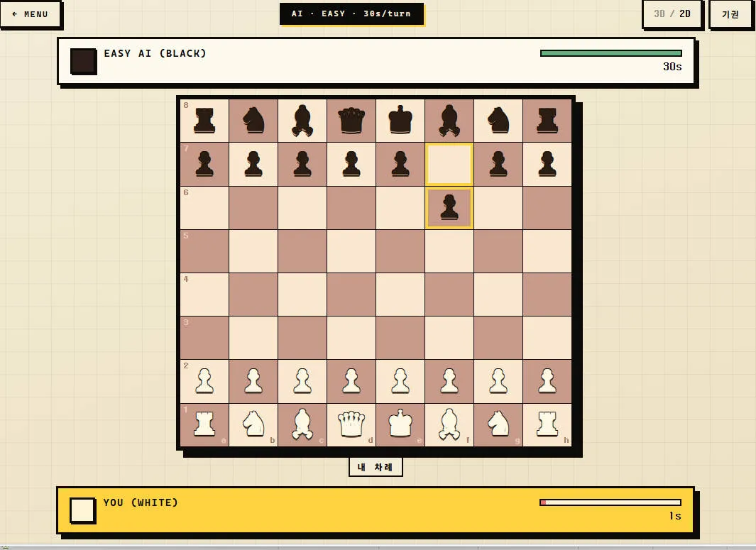
Task: Select the white king on e1
Action: point(400,424)
